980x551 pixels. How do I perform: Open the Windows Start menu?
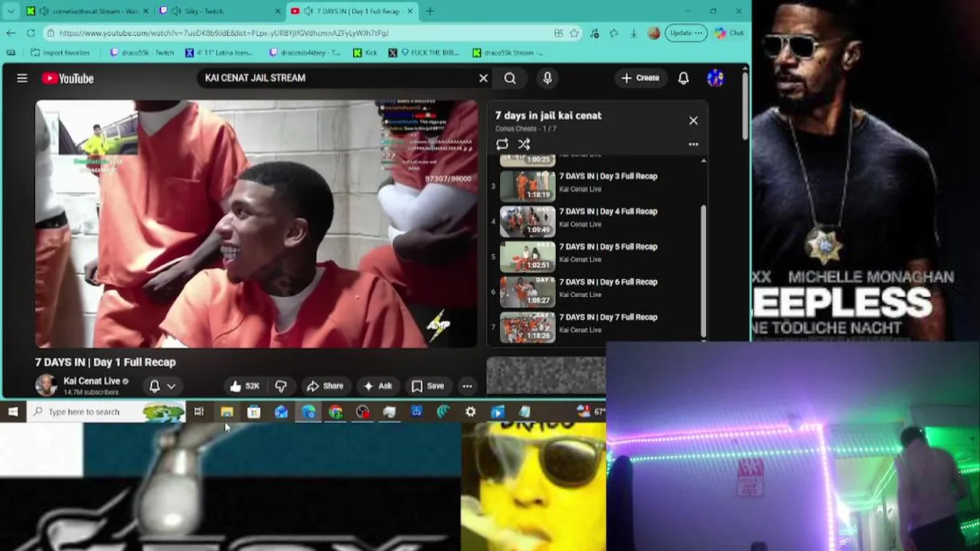click(13, 412)
